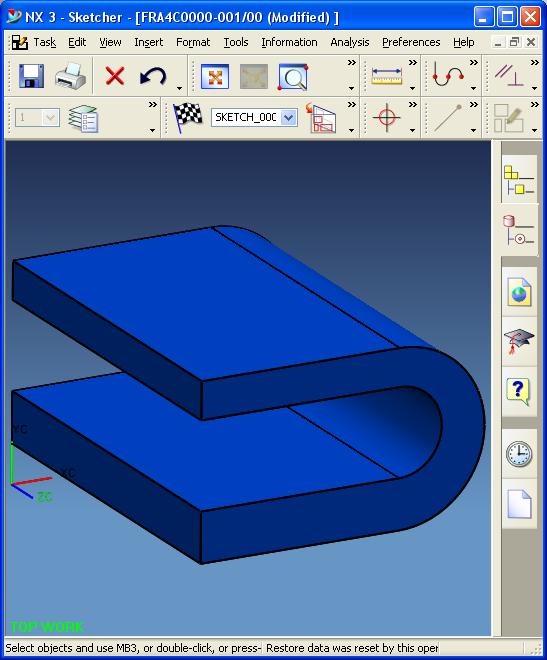Open the Internet Explorer browser tab

[x=519, y=292]
